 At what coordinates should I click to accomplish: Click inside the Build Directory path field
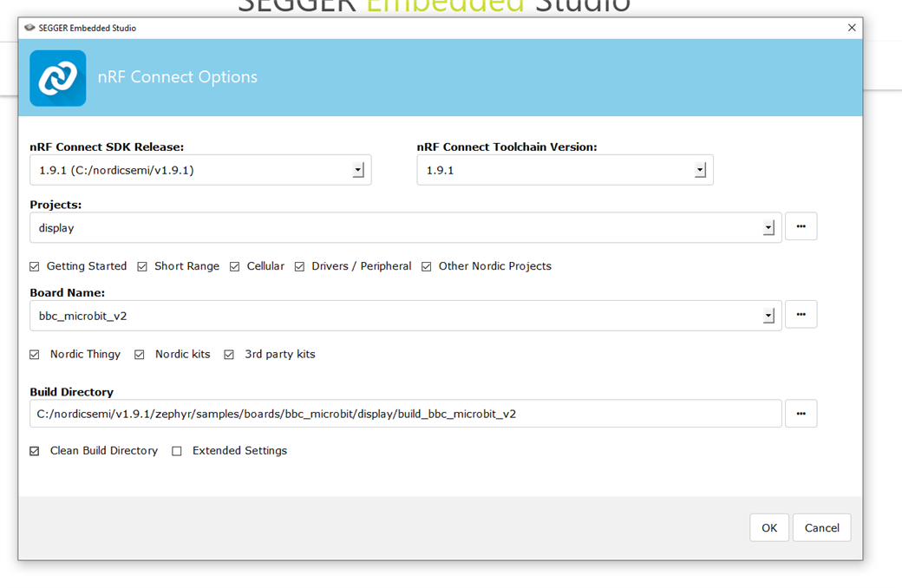406,414
